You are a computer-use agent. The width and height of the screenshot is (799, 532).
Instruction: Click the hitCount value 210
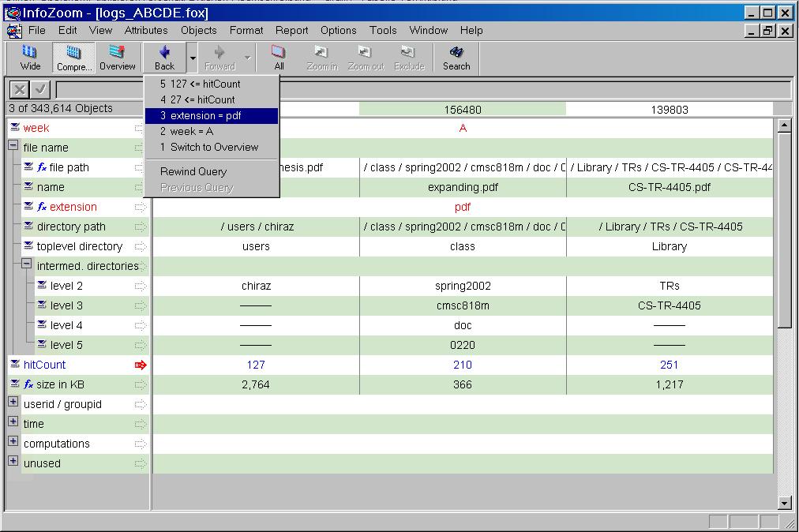click(x=463, y=365)
